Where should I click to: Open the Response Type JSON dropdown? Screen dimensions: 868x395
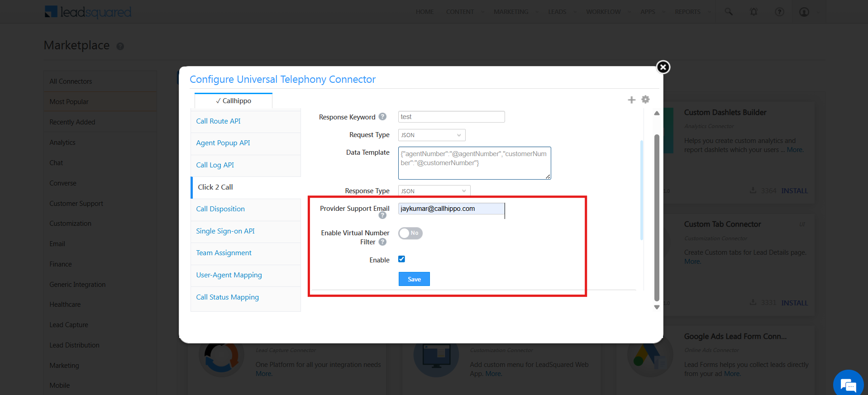click(434, 190)
